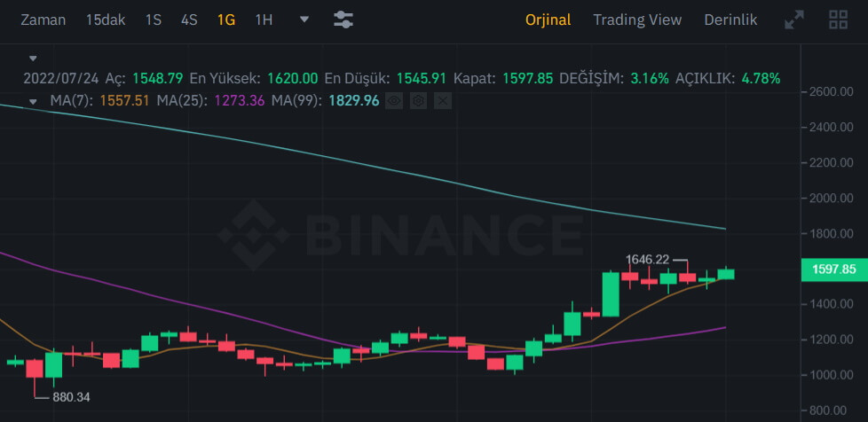Open MA indicator settings gear icon
This screenshot has height=422, width=868.
click(419, 101)
